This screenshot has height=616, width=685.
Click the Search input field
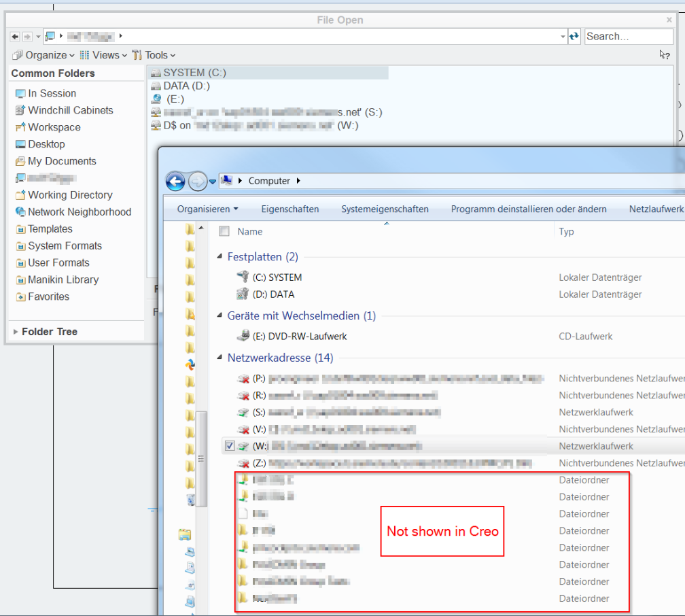(627, 36)
